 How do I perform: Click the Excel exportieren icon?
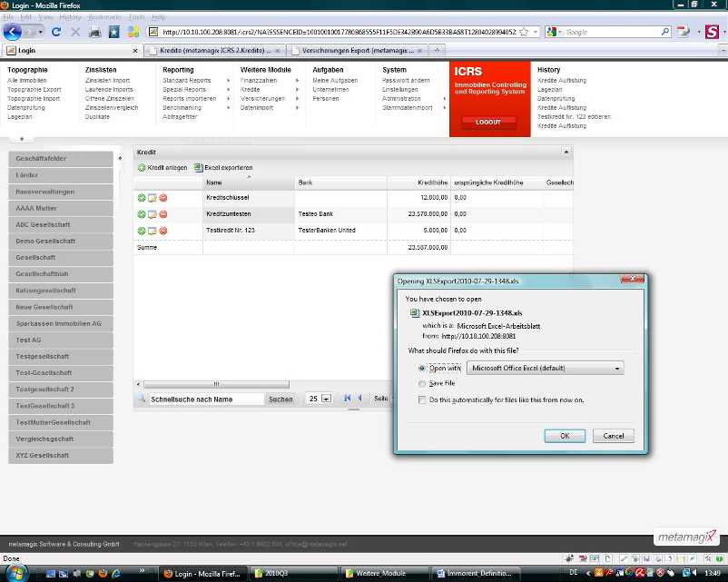point(199,168)
